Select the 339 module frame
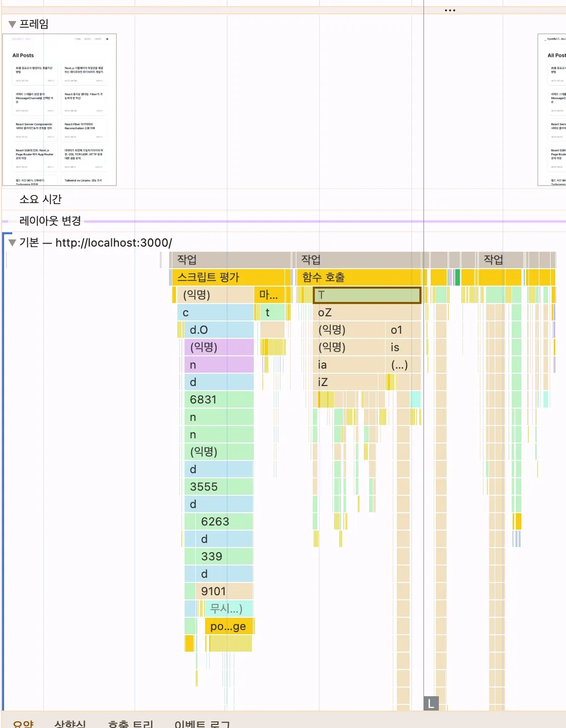 225,556
